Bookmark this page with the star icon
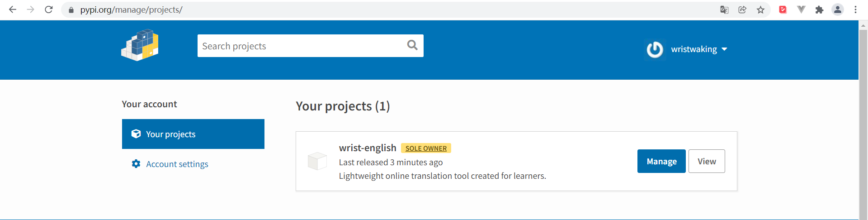The image size is (868, 220). tap(761, 10)
